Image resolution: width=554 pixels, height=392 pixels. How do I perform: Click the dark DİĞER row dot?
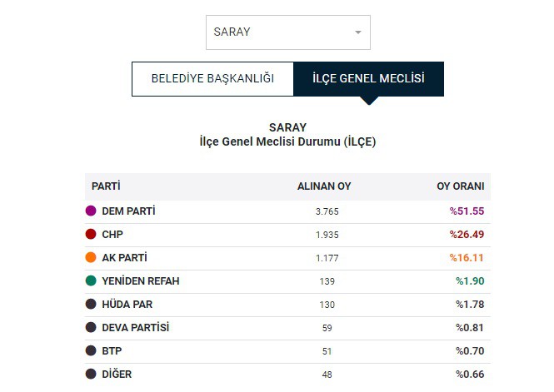[x=91, y=374]
